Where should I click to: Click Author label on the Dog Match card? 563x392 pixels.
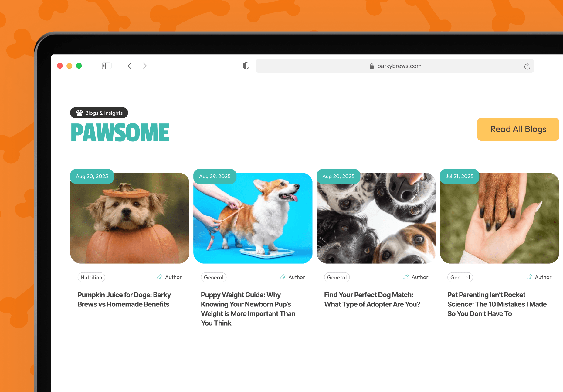(x=420, y=277)
